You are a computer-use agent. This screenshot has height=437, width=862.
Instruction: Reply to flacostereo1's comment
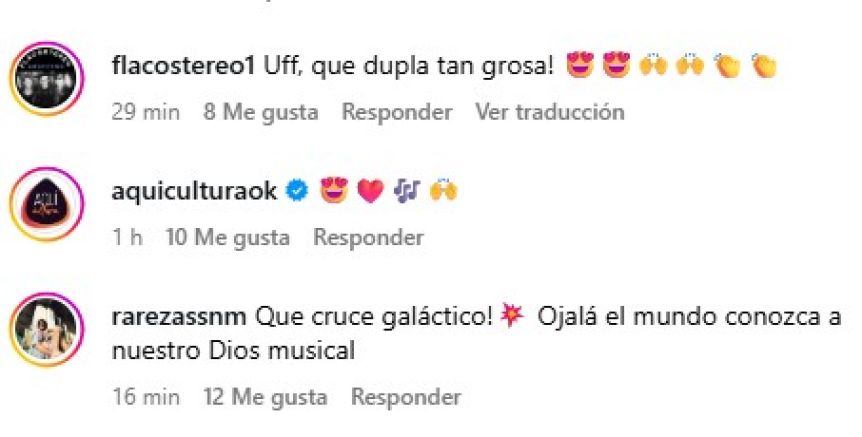coord(397,112)
